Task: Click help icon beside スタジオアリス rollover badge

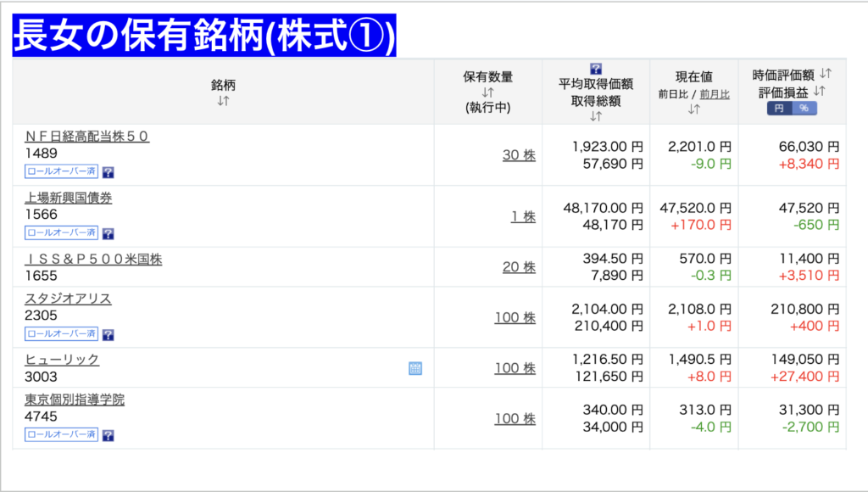Action: click(x=108, y=335)
